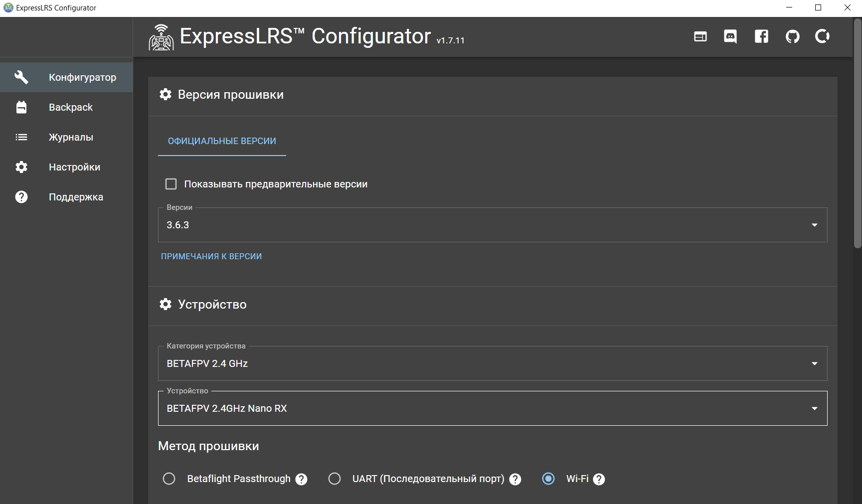Click the vertical scrollbar thumb
Viewport: 862px width, 504px height.
tap(858, 134)
